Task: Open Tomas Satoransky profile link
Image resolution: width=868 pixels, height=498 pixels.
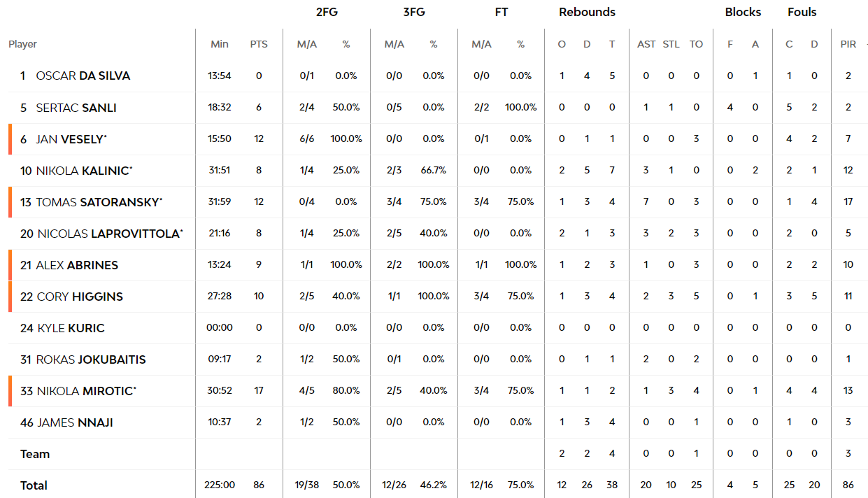Action: [x=99, y=202]
